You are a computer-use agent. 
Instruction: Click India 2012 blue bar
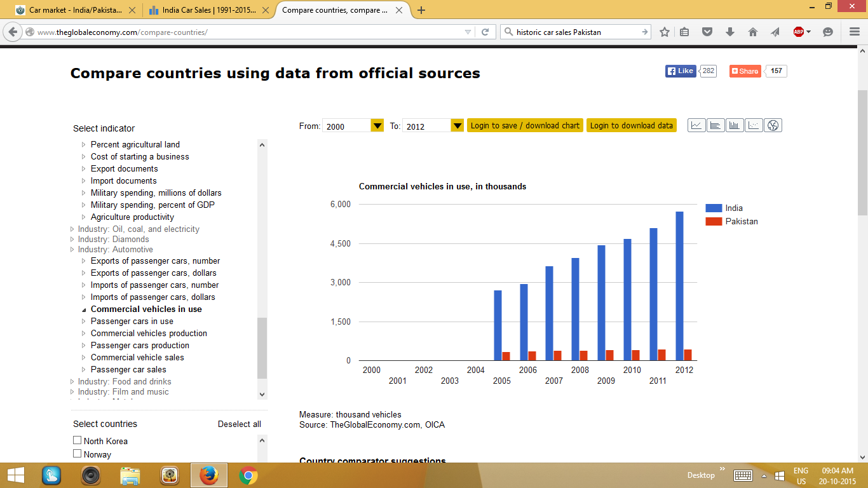[x=679, y=286]
